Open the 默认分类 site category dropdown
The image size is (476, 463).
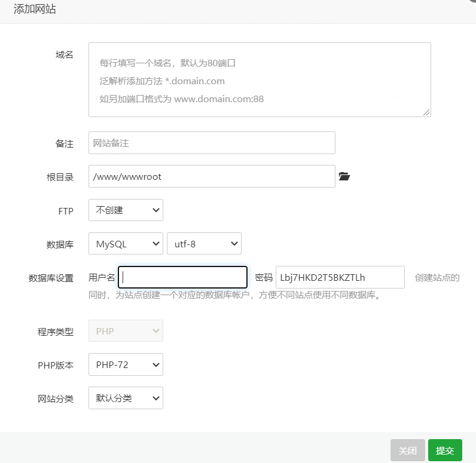click(x=126, y=398)
